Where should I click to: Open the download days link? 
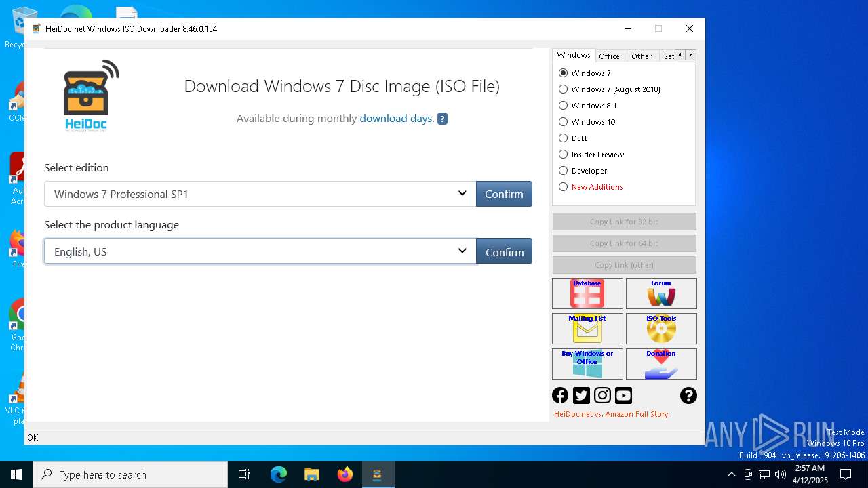click(x=397, y=119)
